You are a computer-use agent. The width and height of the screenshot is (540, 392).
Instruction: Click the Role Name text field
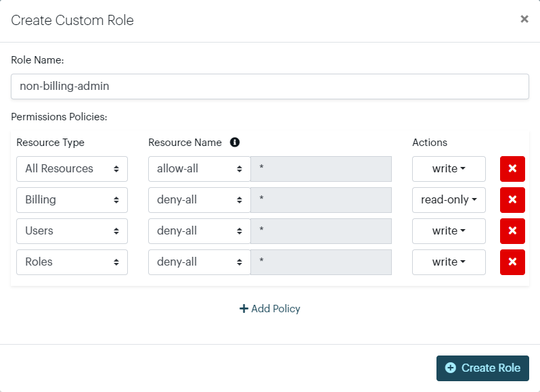[x=270, y=87]
